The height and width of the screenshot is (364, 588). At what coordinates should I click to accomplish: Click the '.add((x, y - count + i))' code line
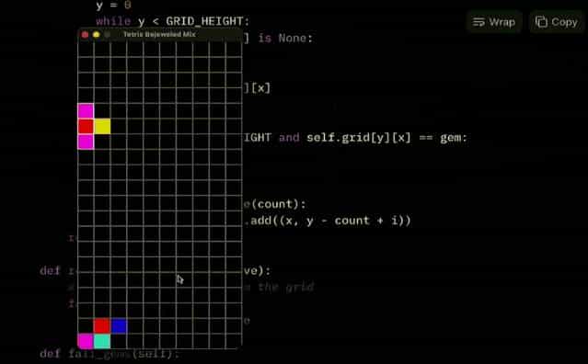click(328, 221)
